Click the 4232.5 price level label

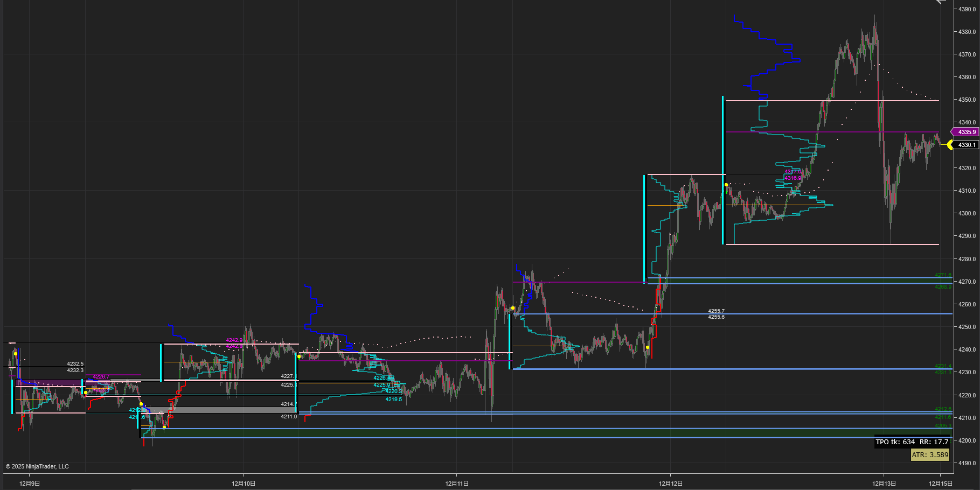75,364
